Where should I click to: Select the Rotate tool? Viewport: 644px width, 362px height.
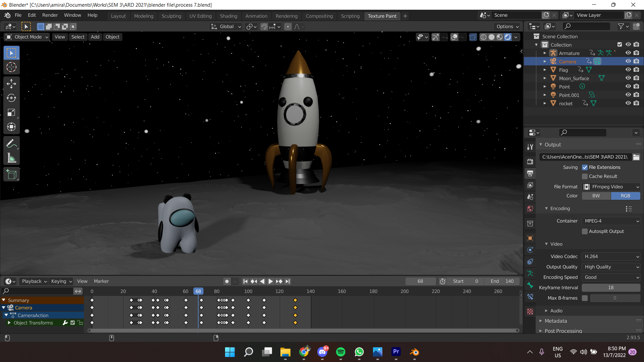point(11,98)
